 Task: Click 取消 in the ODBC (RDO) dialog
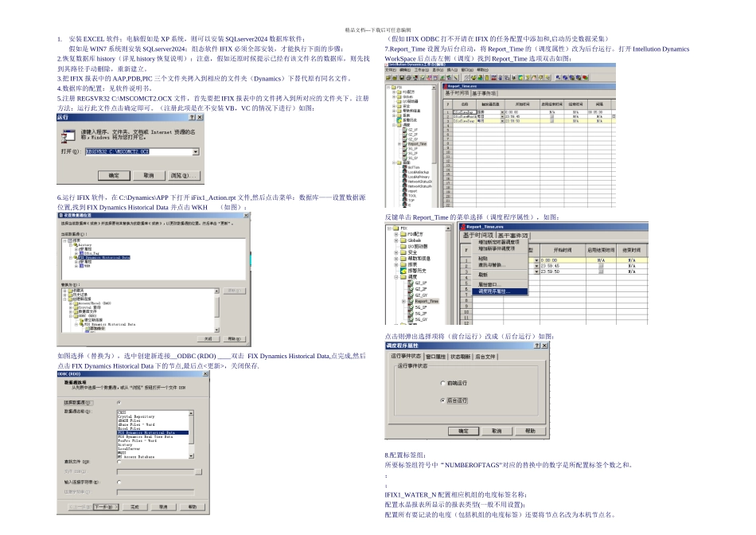click(x=163, y=507)
